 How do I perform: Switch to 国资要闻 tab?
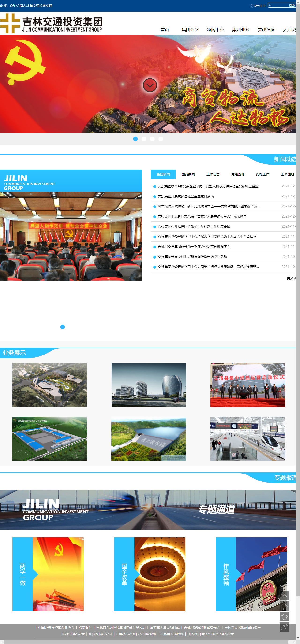[x=188, y=174]
